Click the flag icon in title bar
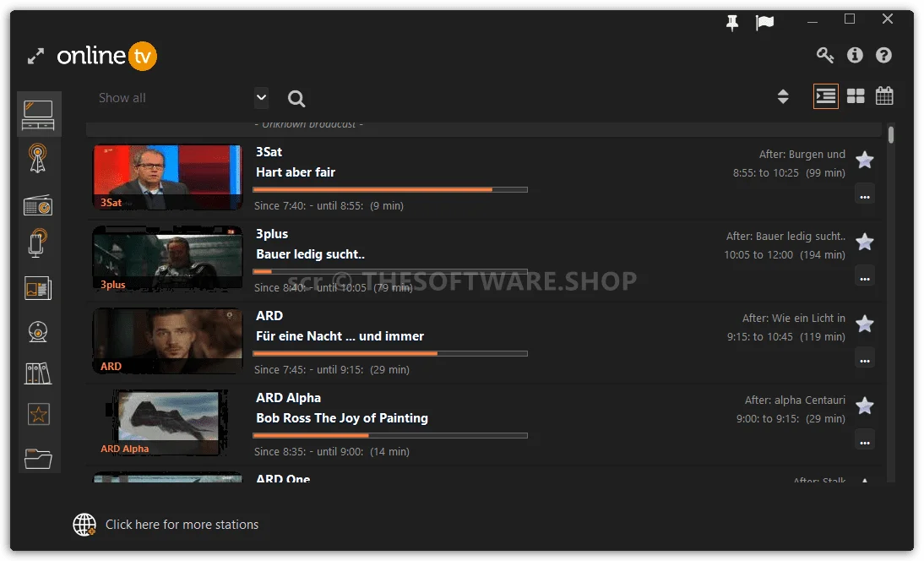The width and height of the screenshot is (924, 561). [x=765, y=23]
